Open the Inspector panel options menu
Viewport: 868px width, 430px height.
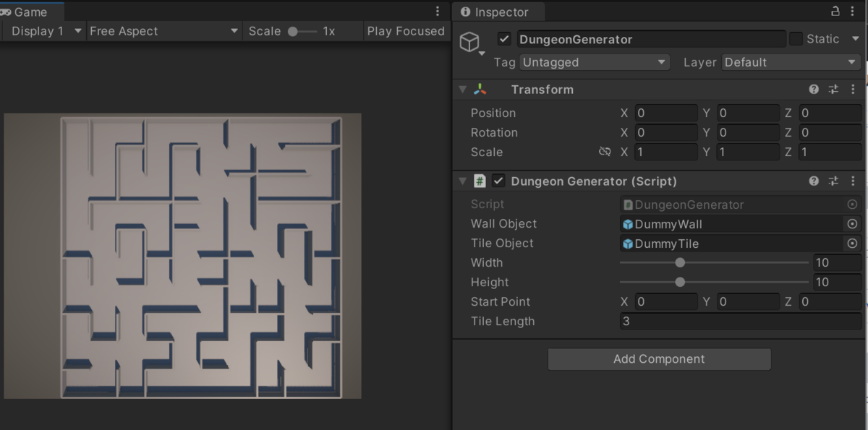click(854, 12)
